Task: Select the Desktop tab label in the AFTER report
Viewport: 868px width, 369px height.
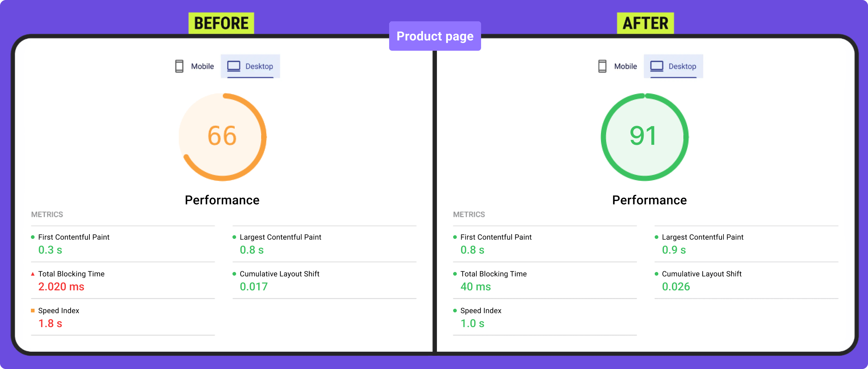Action: (x=682, y=67)
